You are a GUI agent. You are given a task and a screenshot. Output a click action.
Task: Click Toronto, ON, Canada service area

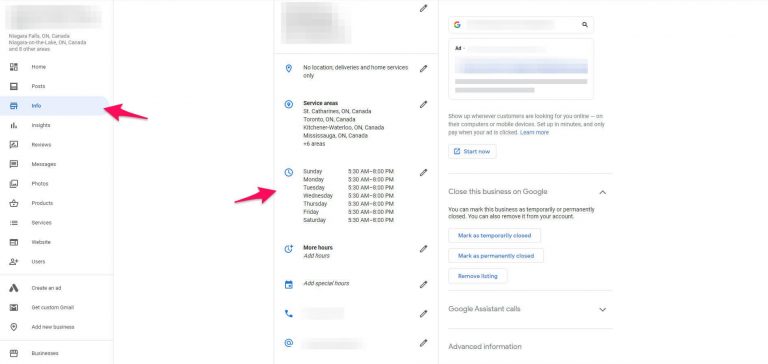point(329,120)
